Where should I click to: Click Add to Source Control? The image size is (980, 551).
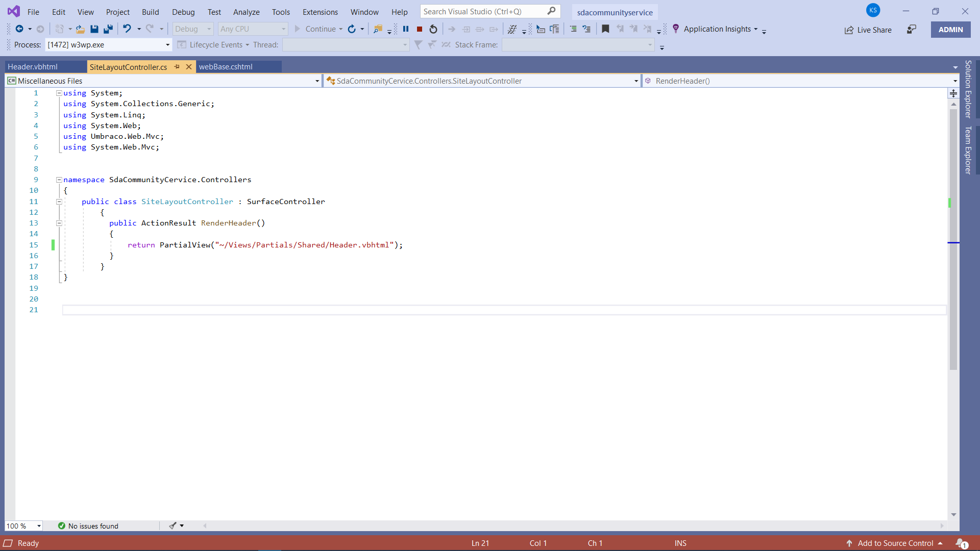(895, 543)
